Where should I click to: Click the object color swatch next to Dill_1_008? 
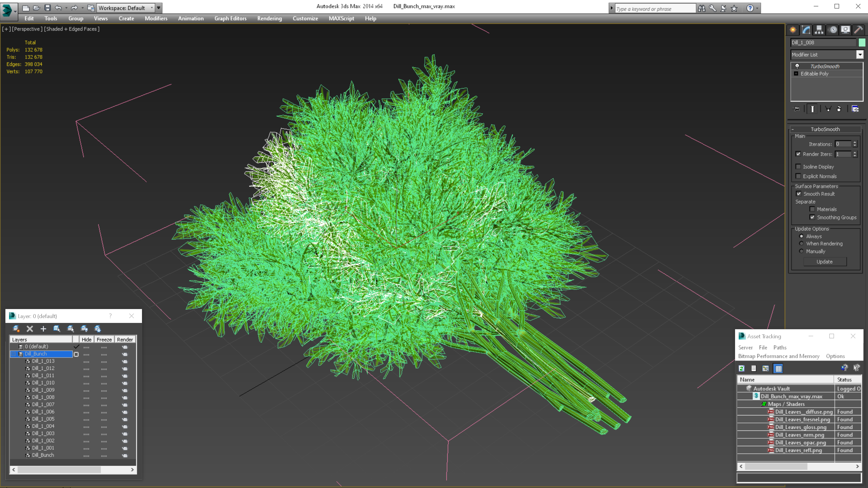(x=862, y=42)
